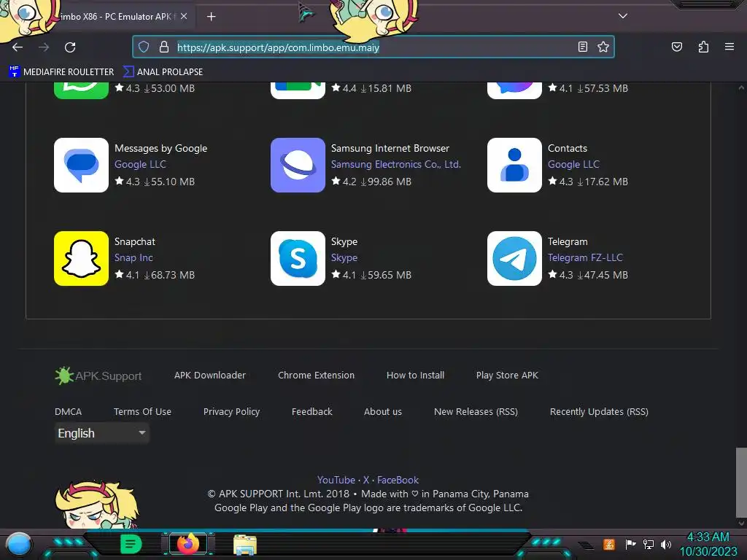Open the English language dropdown
747x560 pixels.
click(x=102, y=433)
